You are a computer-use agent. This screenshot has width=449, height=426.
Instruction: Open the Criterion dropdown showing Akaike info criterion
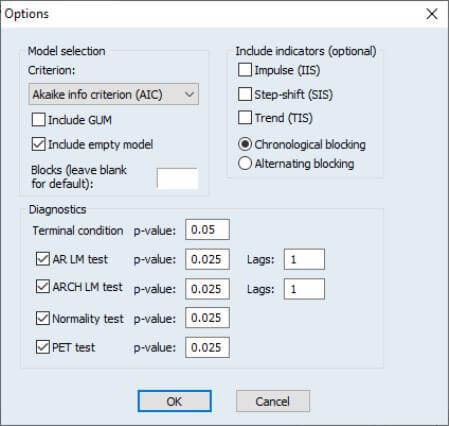point(114,94)
